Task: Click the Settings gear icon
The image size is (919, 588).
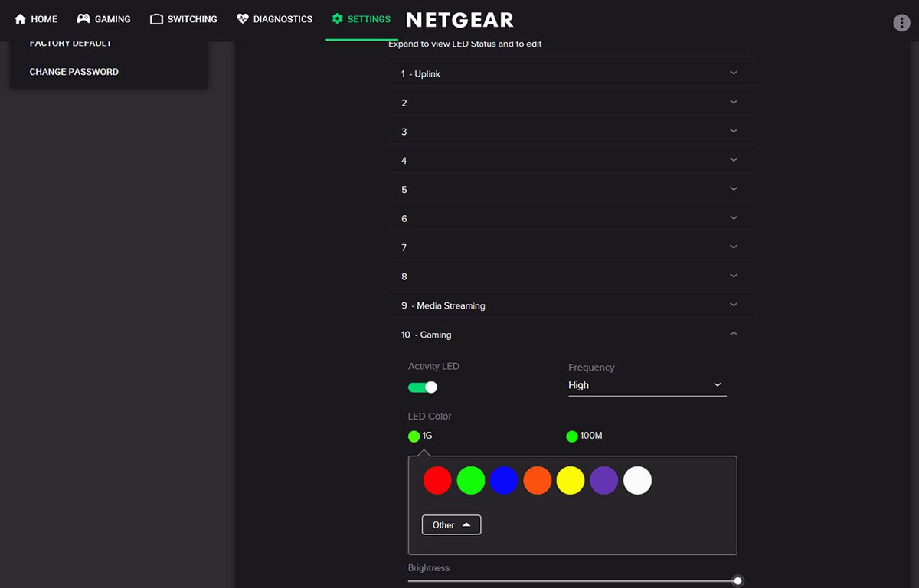Action: [338, 19]
